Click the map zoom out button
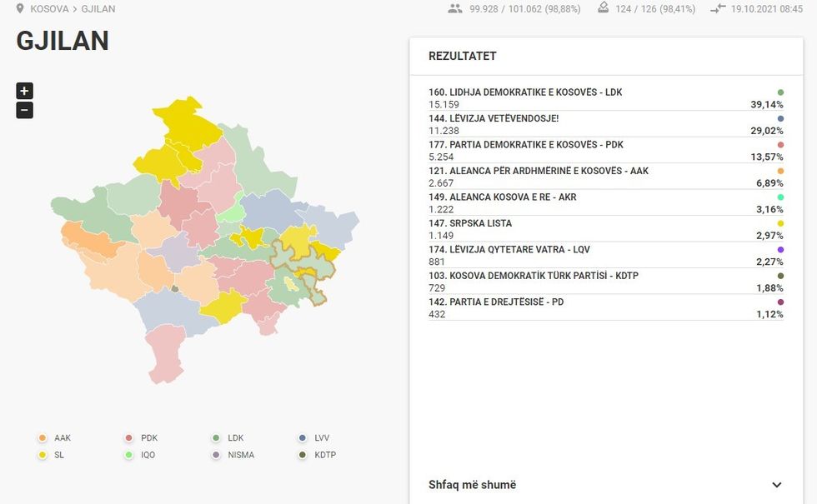 (x=24, y=109)
